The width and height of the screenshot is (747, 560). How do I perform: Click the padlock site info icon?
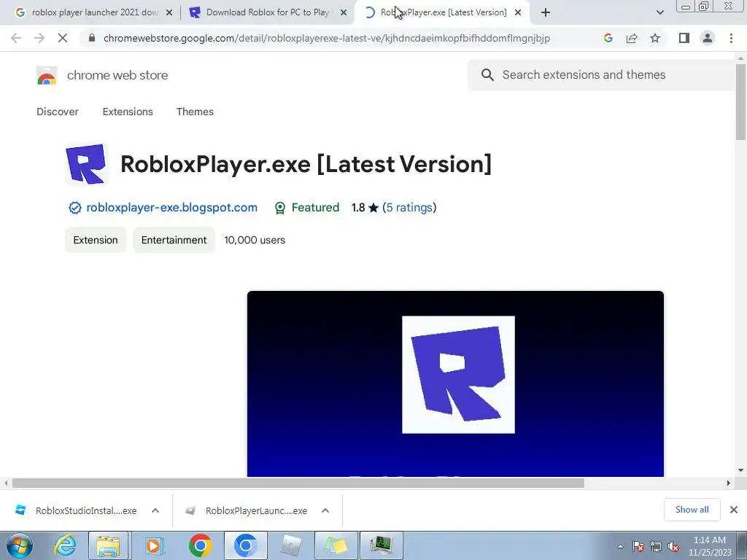92,38
